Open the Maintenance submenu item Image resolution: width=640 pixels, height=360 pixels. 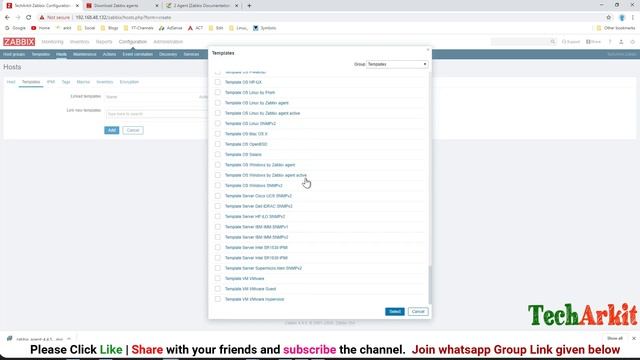(x=84, y=54)
